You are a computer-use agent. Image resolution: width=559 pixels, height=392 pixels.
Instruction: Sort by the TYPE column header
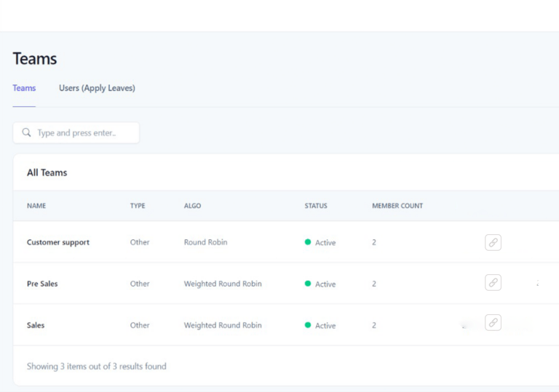coord(138,206)
